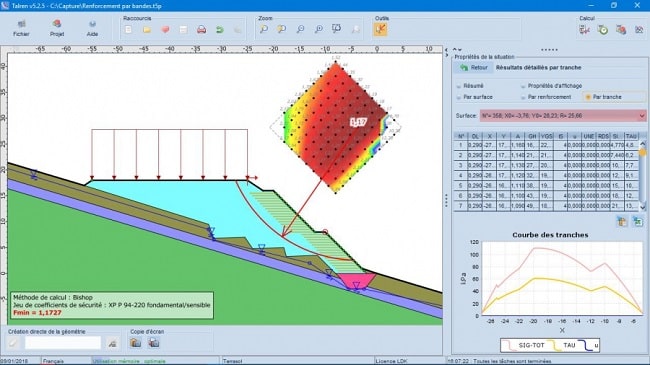Click the Terrasol status bar entry

233,361
